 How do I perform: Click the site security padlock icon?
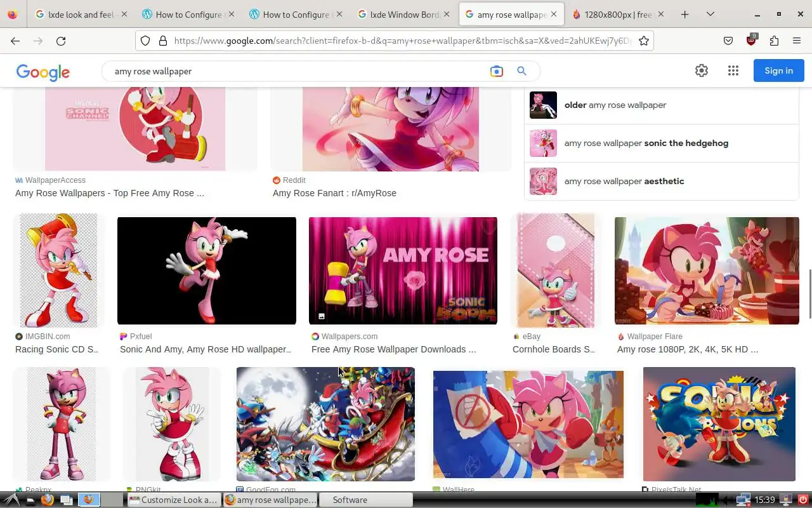[163, 41]
